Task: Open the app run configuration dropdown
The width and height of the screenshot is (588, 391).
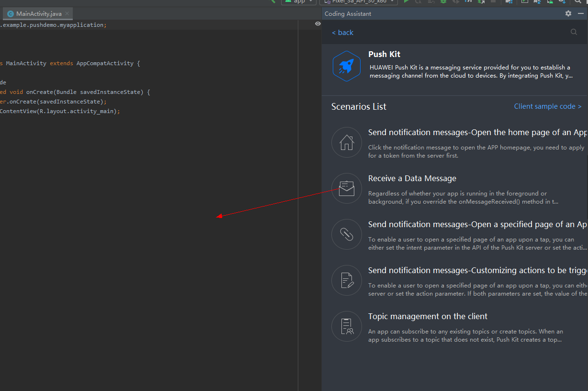Action: click(x=299, y=1)
